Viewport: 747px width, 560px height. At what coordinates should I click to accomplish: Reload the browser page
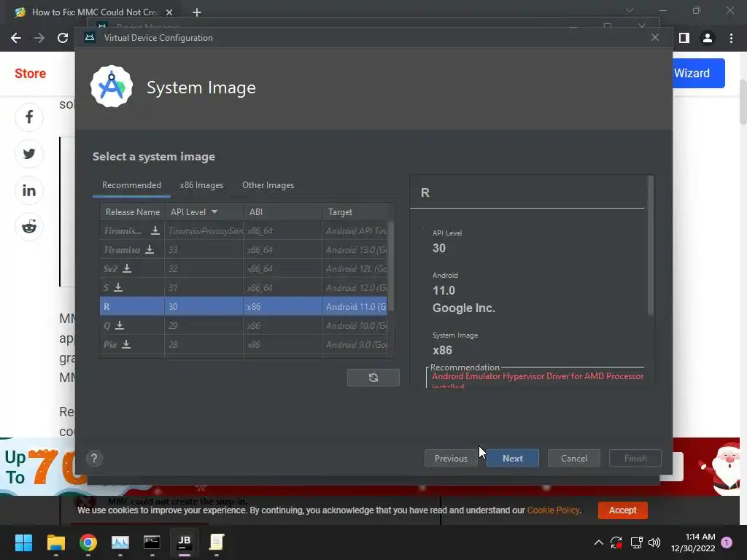pos(63,38)
